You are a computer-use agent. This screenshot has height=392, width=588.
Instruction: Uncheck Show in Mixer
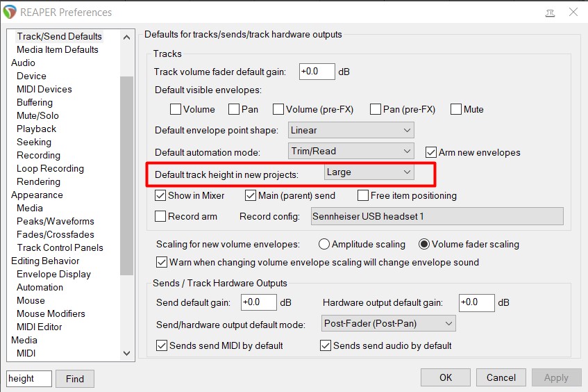[160, 195]
